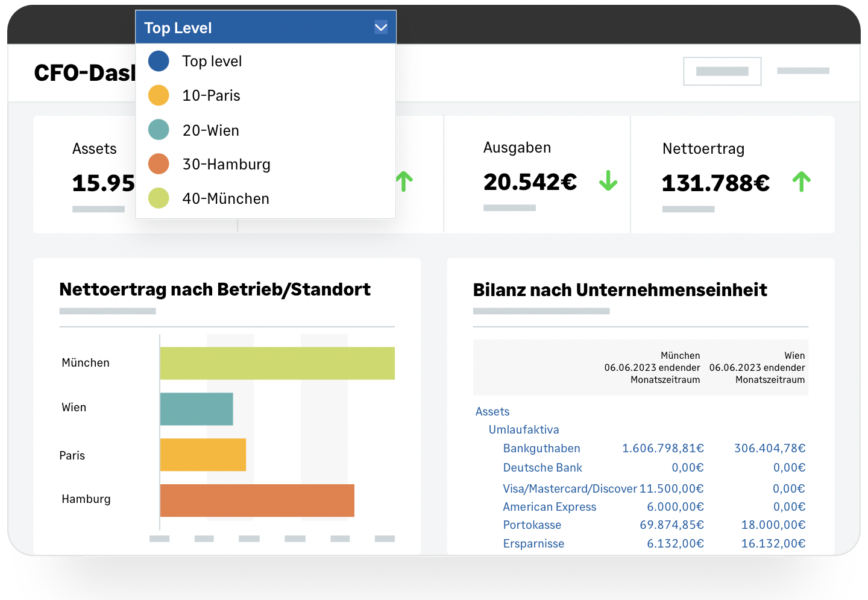Click the Hamburg bar in the chart
868x600 pixels.
click(x=257, y=501)
